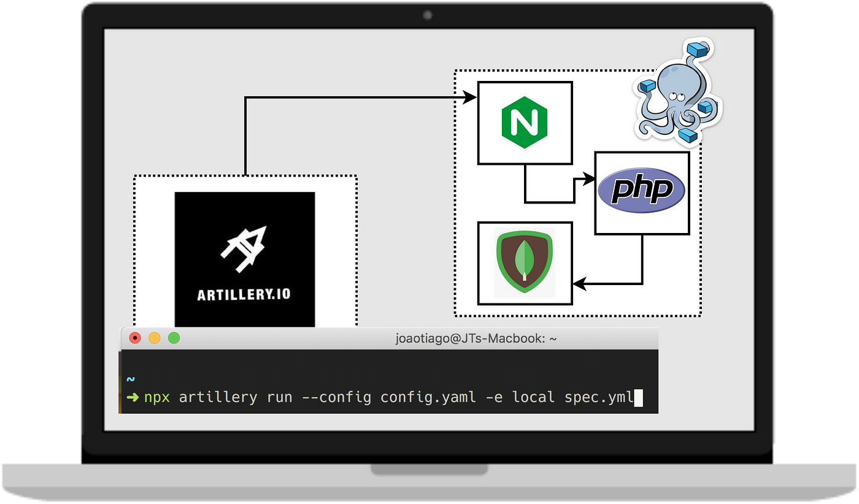This screenshot has height=504, width=859.
Task: Click the ARTILLERY.IO text in the logo
Action: pyautogui.click(x=244, y=294)
